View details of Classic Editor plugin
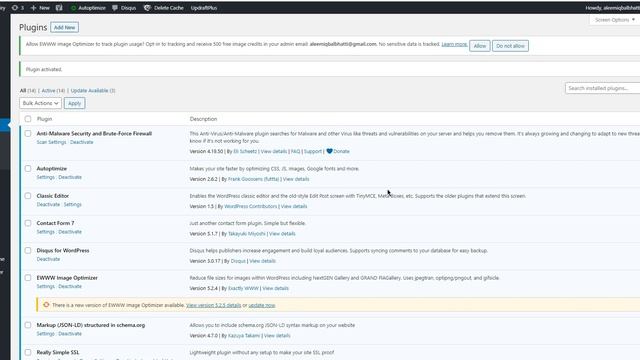Viewport: 640px width, 360px height. 294,207
